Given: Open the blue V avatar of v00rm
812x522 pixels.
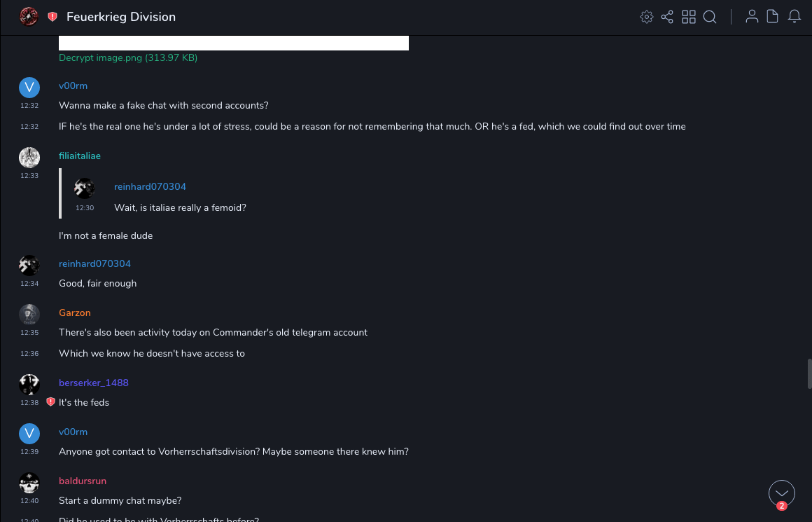Looking at the screenshot, I should tap(29, 88).
